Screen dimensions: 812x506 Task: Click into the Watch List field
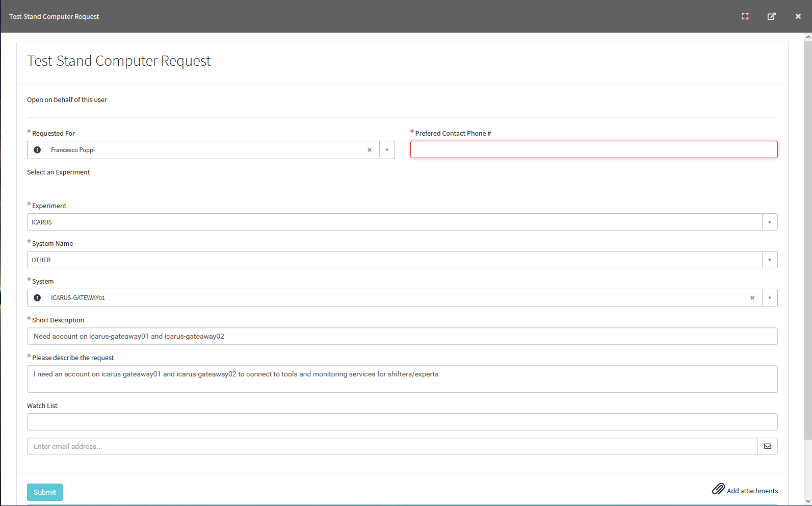(402, 422)
